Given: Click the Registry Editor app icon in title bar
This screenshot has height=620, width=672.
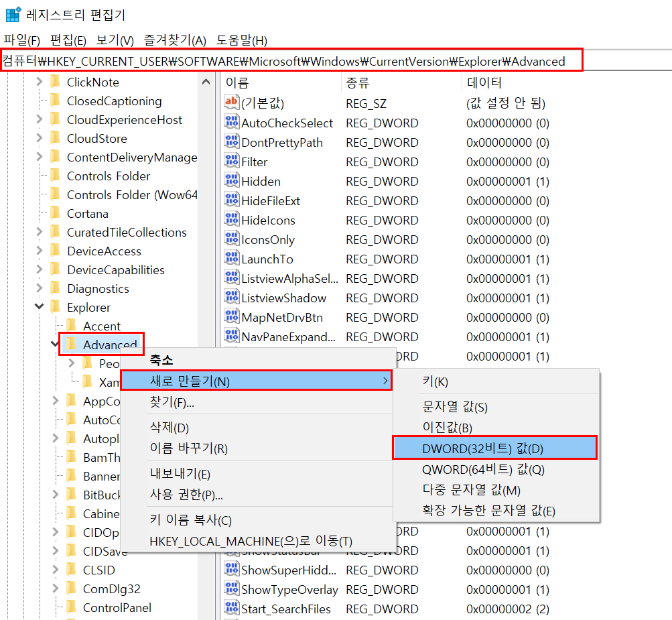Looking at the screenshot, I should point(13,14).
